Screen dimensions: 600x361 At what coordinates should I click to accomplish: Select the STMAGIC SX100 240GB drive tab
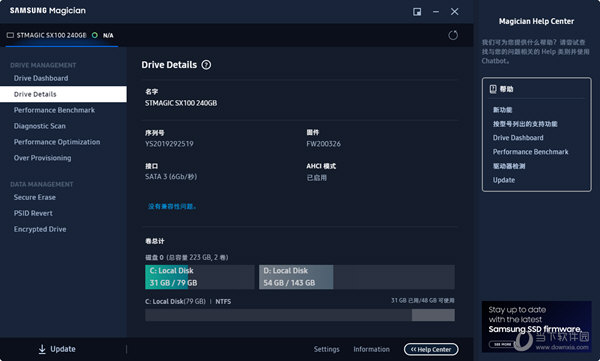pos(62,35)
